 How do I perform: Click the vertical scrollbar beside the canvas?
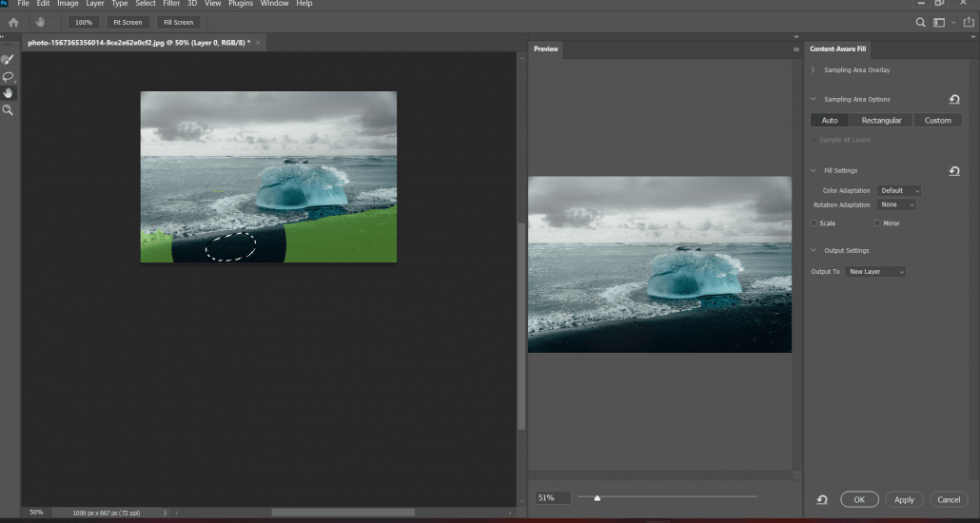[x=521, y=325]
